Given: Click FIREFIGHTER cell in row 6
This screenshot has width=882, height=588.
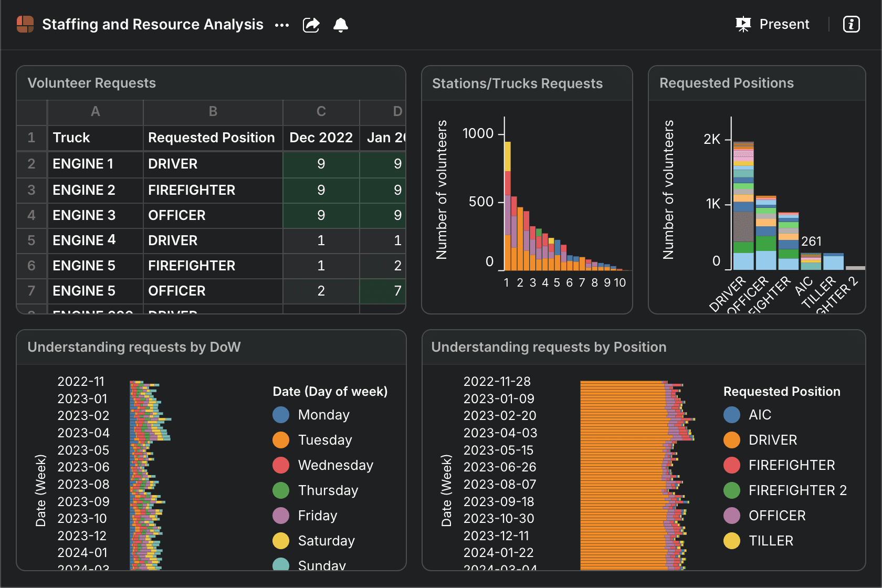Looking at the screenshot, I should (213, 266).
